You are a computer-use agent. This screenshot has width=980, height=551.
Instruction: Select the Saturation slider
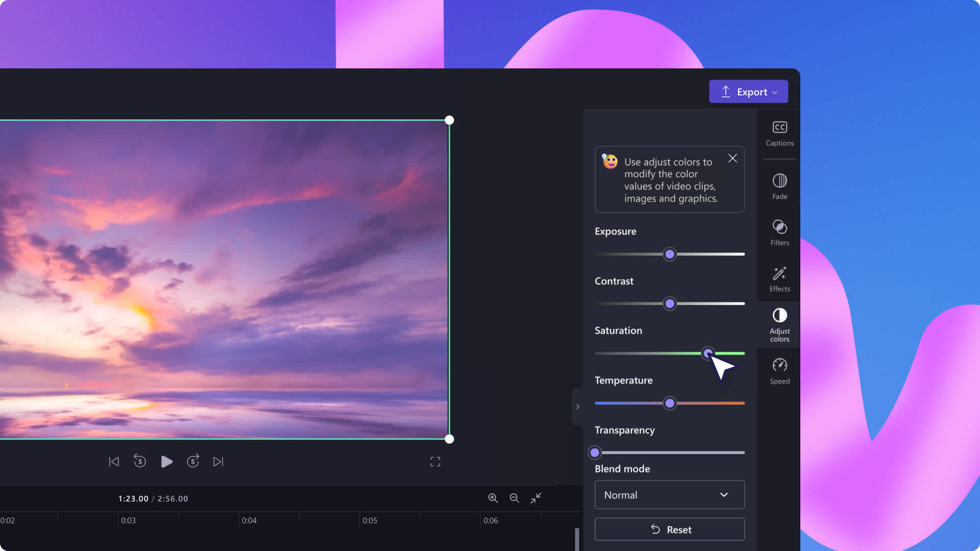point(707,353)
